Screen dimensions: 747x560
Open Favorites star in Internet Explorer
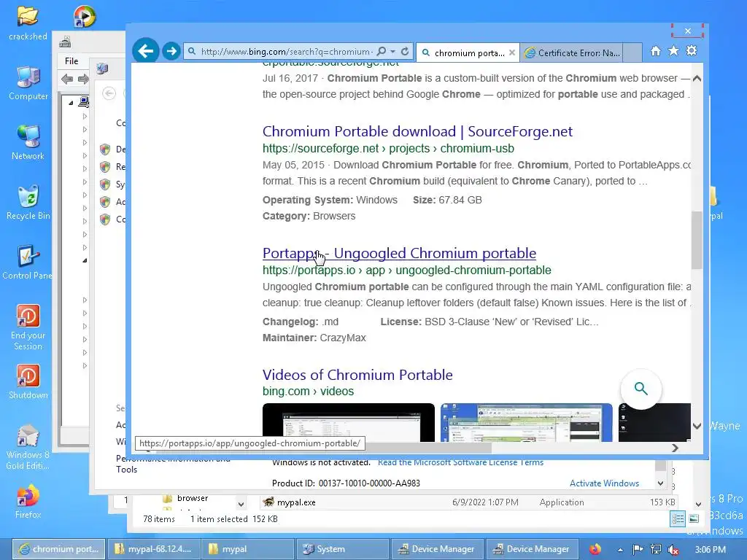(x=673, y=51)
